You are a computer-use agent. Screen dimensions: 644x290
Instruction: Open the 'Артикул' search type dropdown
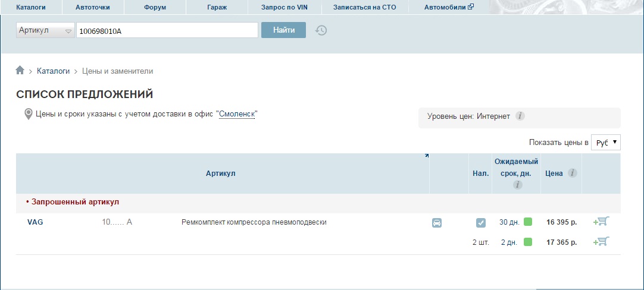pyautogui.click(x=45, y=31)
